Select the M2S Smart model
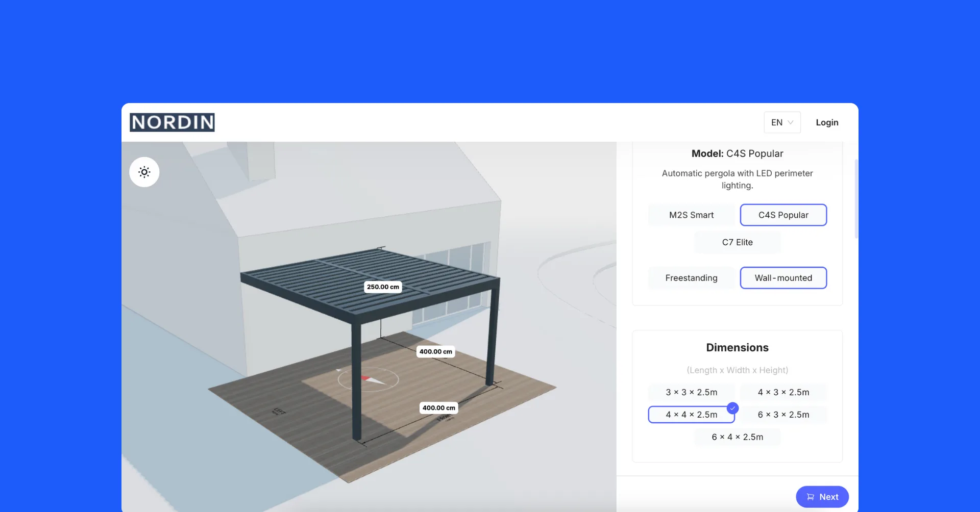This screenshot has width=980, height=512. 691,215
